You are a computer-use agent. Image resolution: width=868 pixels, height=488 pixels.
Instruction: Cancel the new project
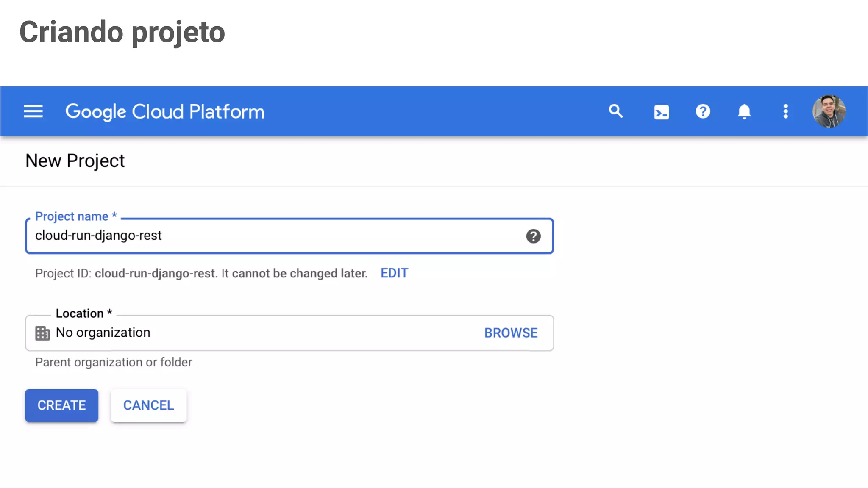[148, 405]
